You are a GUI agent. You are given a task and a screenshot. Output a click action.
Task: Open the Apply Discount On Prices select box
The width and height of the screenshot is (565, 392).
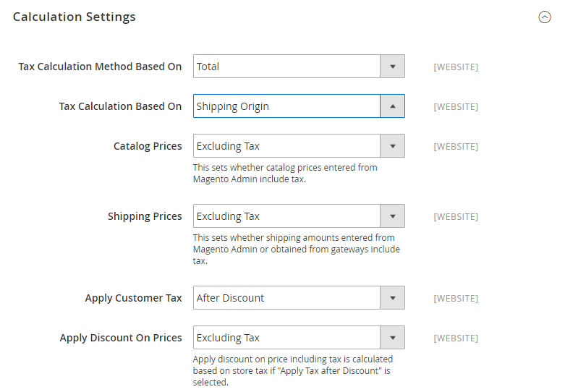point(287,338)
